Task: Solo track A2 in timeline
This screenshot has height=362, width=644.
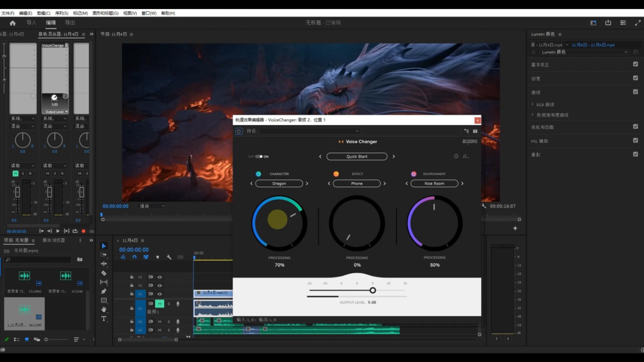Action: point(169,321)
